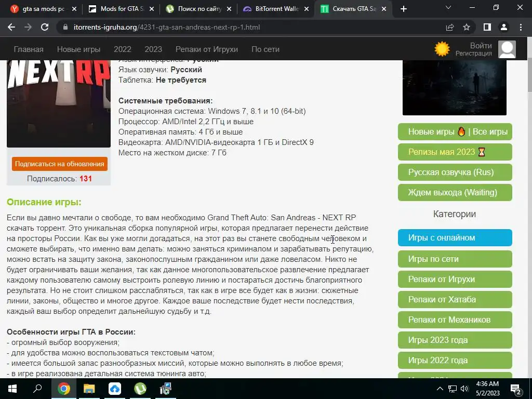Open 'Новые игры' in site navigation
The height and width of the screenshot is (399, 532).
[79, 49]
